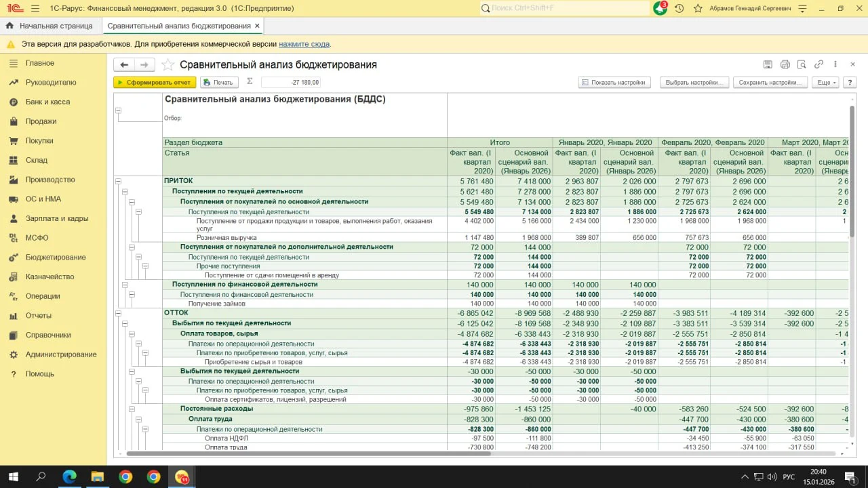The image size is (868, 488).
Task: Open the Еще dropdown menu
Action: 826,82
